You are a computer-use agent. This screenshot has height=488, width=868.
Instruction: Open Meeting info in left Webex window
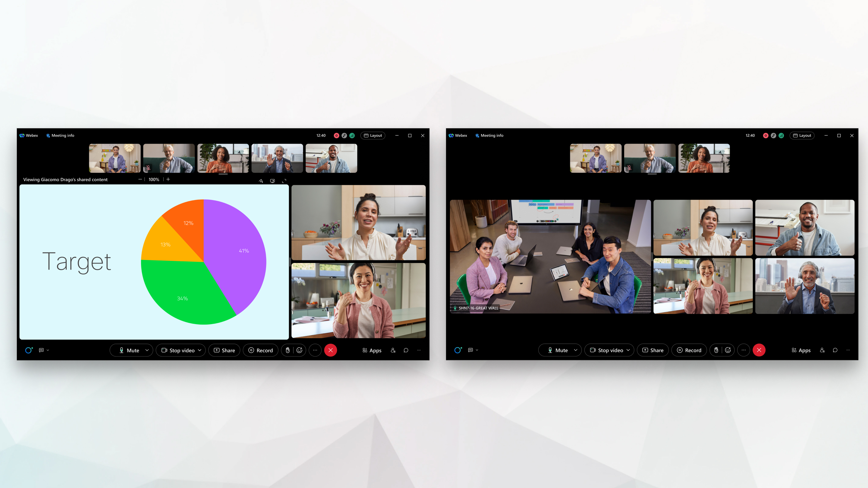pyautogui.click(x=60, y=135)
